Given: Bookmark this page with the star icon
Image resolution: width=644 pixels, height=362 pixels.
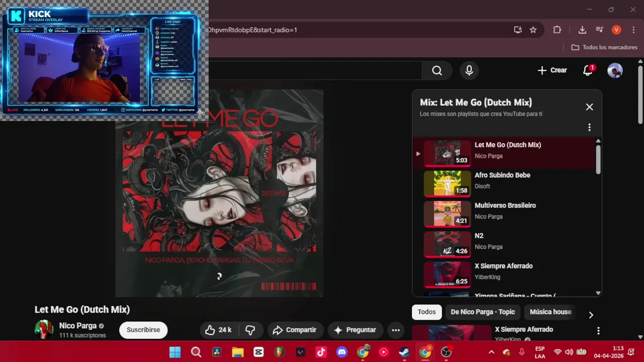Looking at the screenshot, I should [533, 30].
